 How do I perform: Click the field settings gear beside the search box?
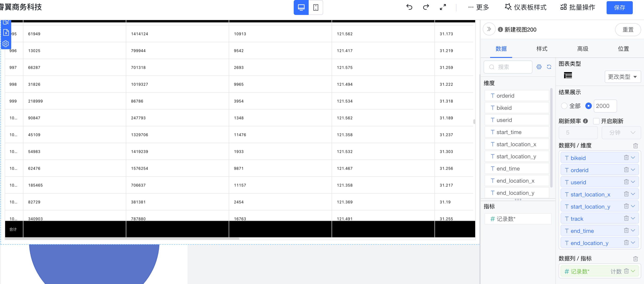539,67
